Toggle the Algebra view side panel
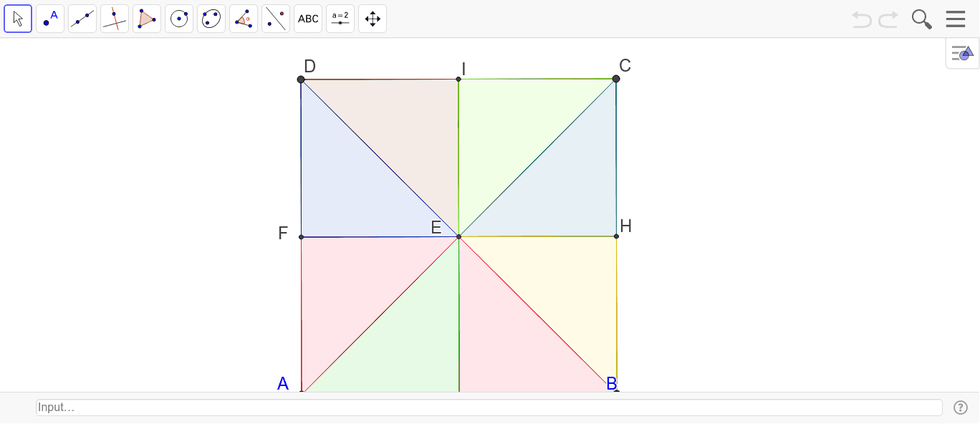Viewport: 980px width, 424px height. 962,52
